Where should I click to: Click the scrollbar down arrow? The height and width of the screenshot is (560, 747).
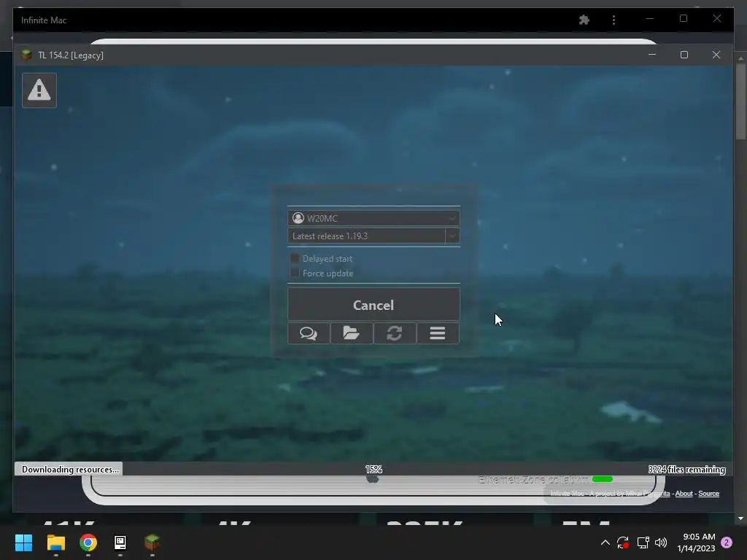pos(740,518)
